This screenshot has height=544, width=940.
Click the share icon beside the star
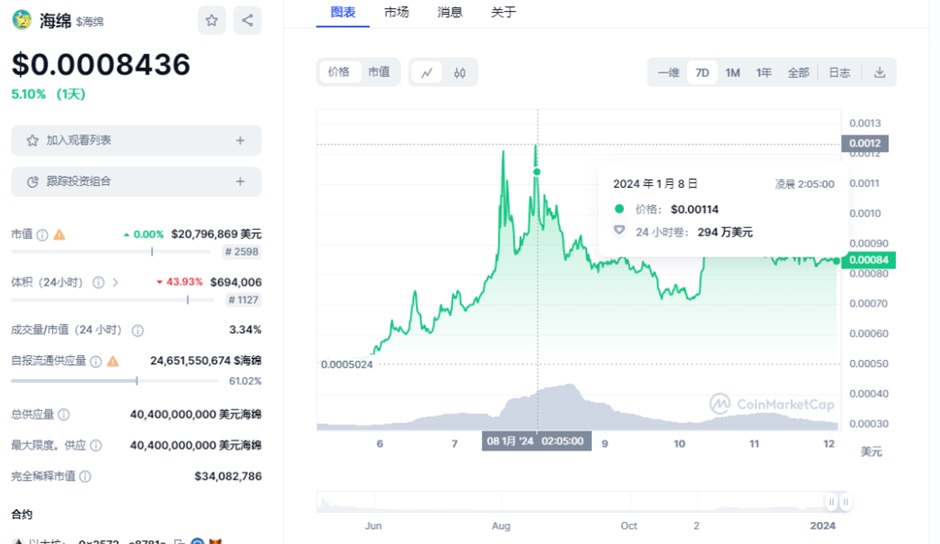(247, 20)
